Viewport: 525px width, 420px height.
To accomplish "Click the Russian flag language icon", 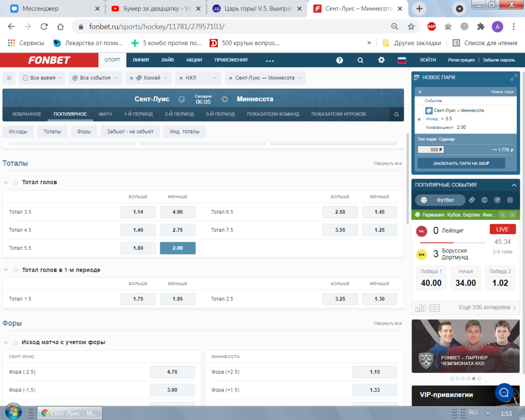I will 402,60.
